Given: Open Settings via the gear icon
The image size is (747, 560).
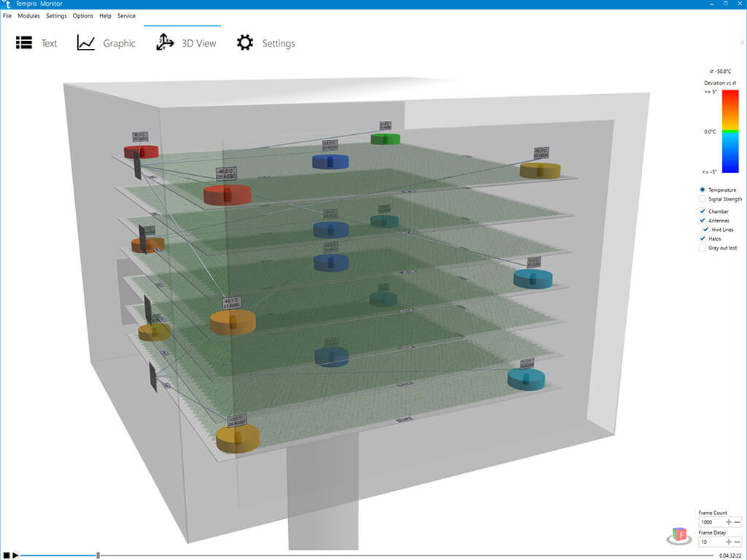Looking at the screenshot, I should [x=245, y=43].
